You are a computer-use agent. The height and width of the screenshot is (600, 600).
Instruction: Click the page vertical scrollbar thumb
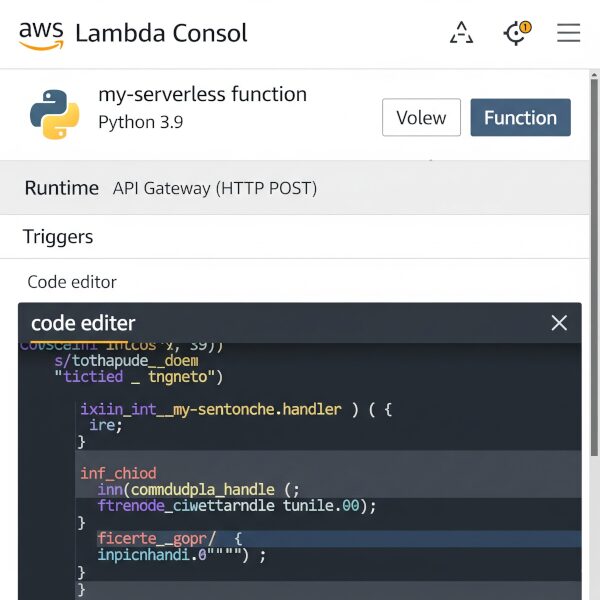coord(594,267)
